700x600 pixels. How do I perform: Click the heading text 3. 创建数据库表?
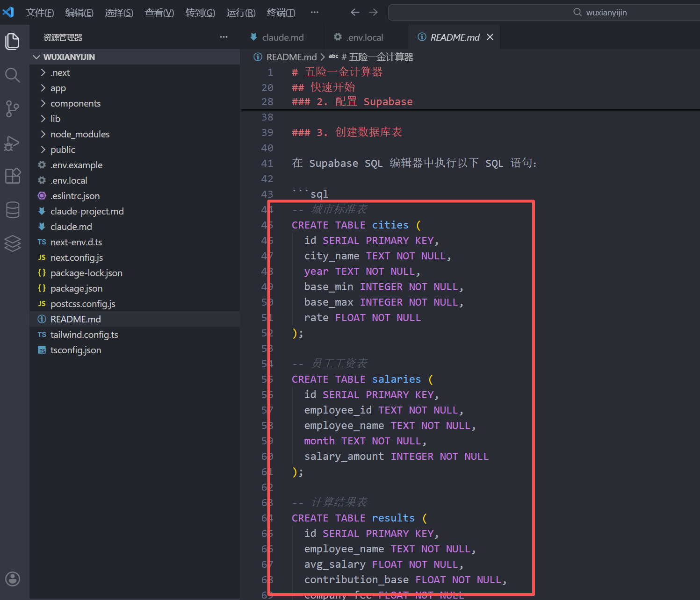click(359, 132)
